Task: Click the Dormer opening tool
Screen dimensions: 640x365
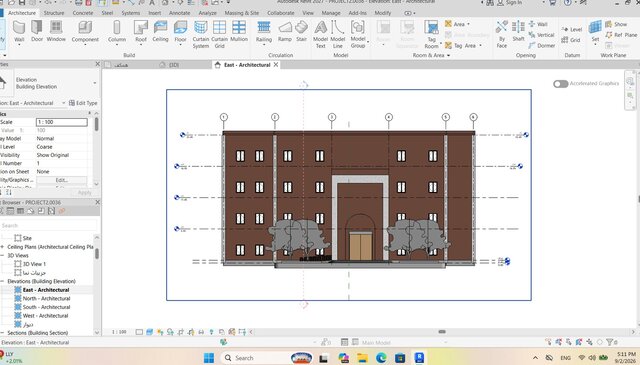Action: click(x=542, y=46)
